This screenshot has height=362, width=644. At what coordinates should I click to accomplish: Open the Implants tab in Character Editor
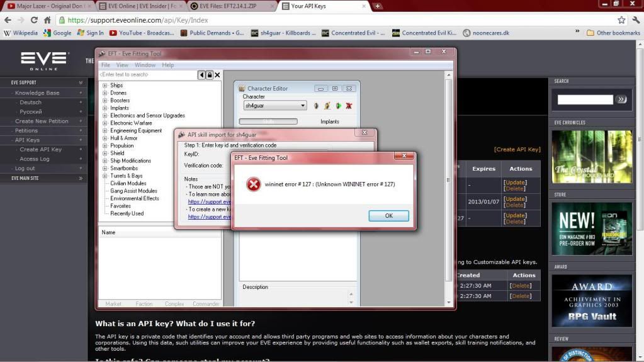[330, 122]
